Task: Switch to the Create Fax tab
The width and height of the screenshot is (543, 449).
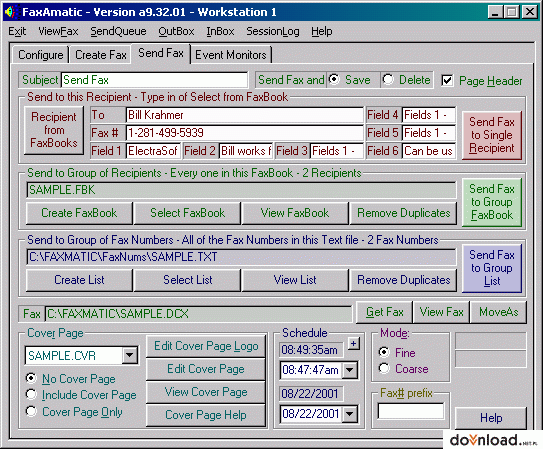Action: 100,55
